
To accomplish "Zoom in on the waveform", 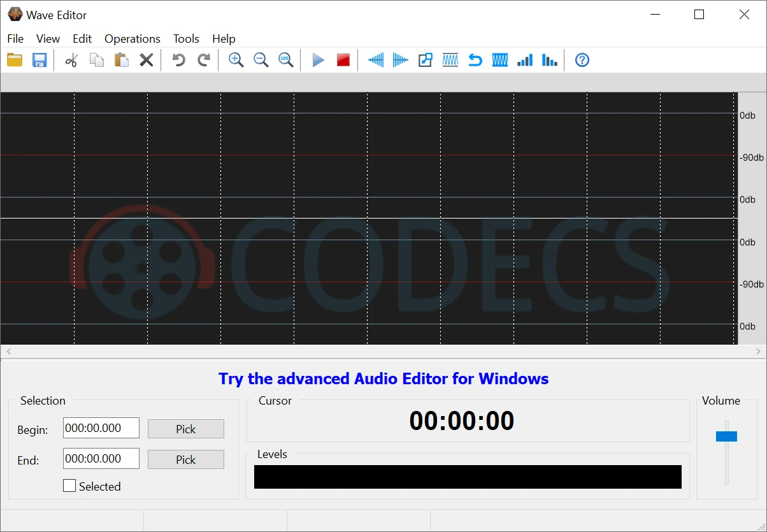I will click(236, 60).
